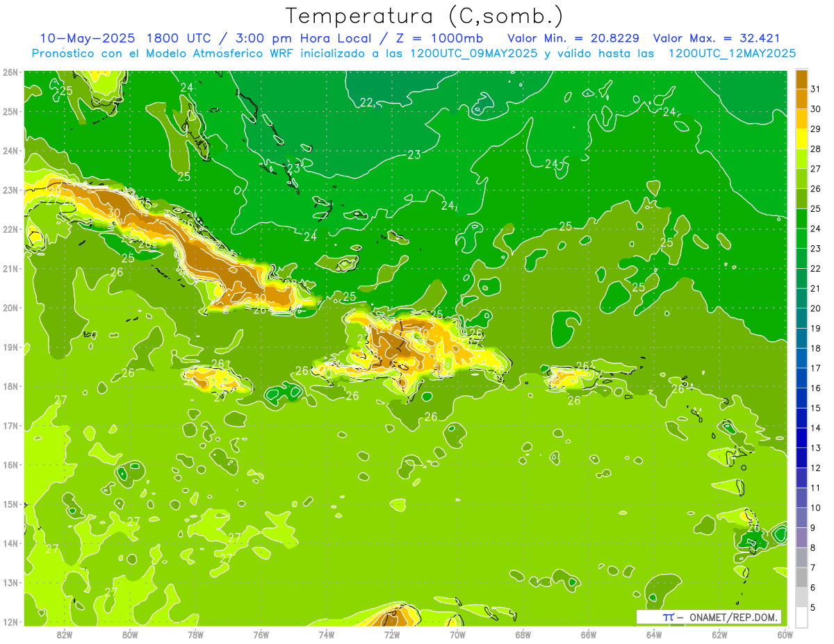Click legend value 18 on the color bar
This screenshot has width=834, height=644.
point(815,348)
